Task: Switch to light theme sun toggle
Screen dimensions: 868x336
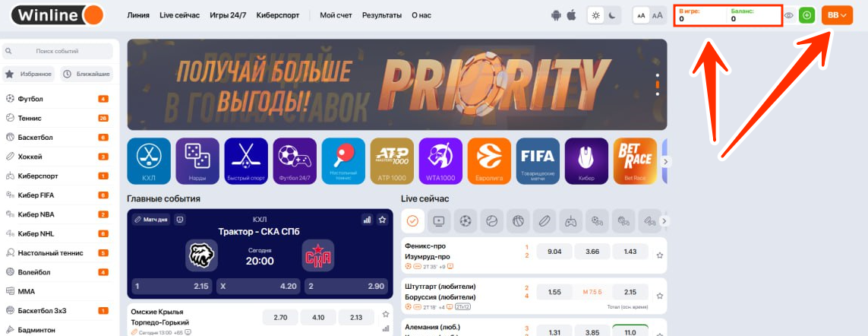Action: tap(596, 15)
